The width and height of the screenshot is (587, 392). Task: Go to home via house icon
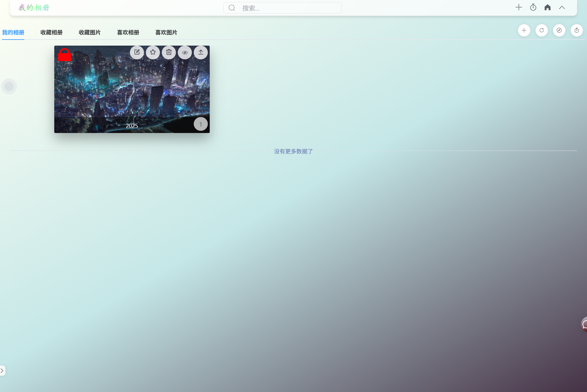[547, 7]
